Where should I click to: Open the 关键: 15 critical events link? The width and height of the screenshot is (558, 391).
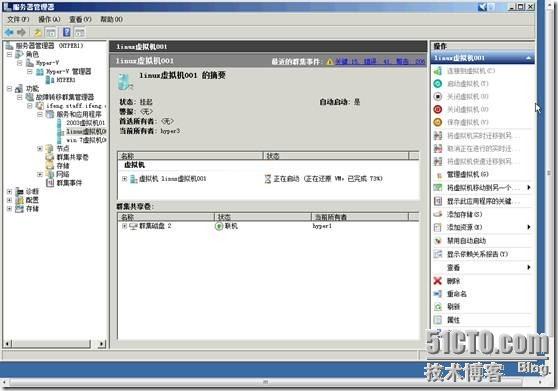[347, 62]
